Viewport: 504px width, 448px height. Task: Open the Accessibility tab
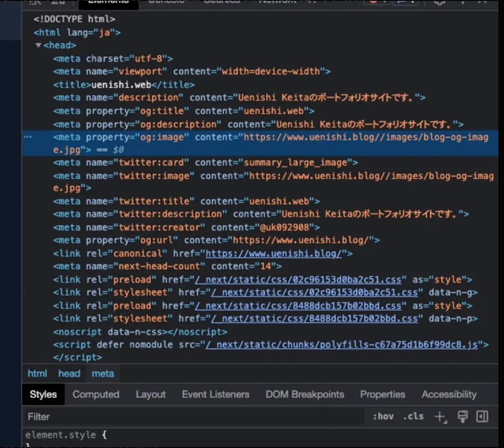tap(449, 395)
